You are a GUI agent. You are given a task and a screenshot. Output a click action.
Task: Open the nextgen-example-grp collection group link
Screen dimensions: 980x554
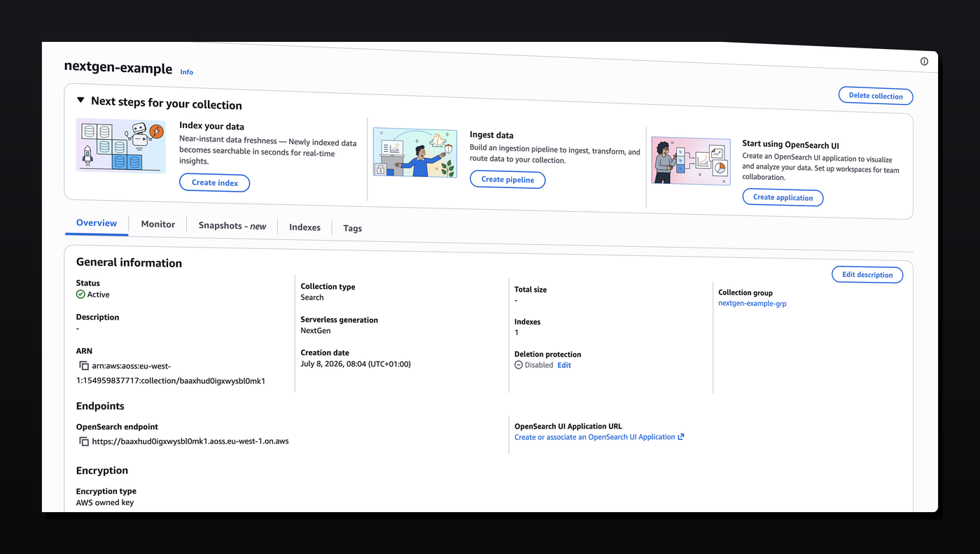[x=752, y=304]
